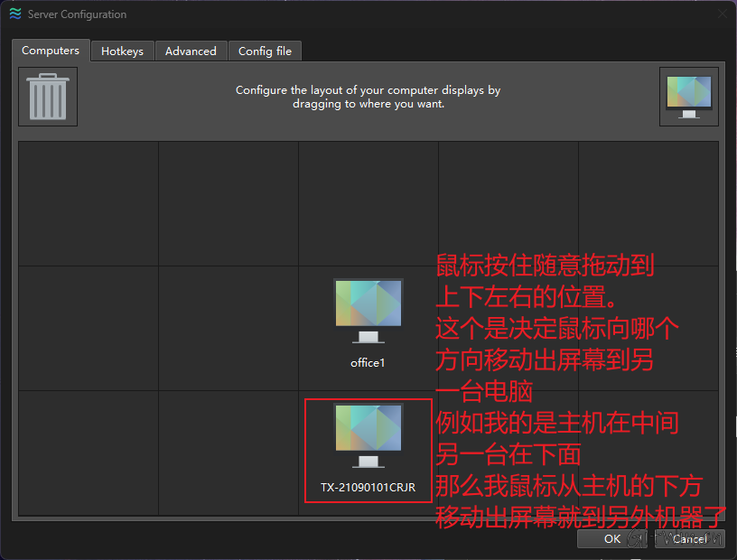Click the top-right empty grid cell
Screen dimensions: 737x560
click(648, 203)
